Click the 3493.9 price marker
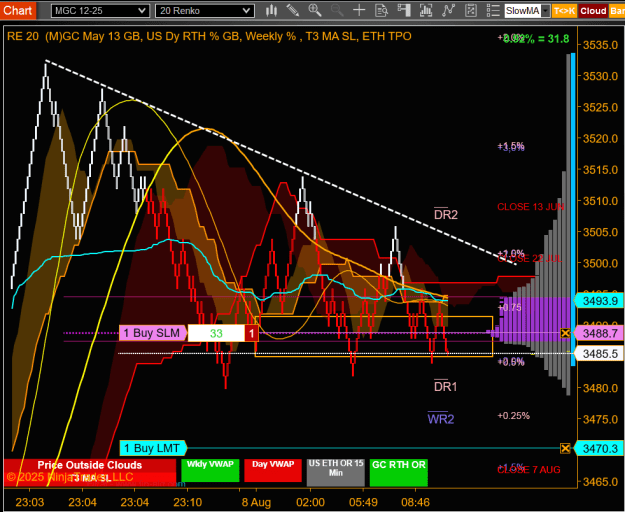The image size is (625, 512). [599, 301]
